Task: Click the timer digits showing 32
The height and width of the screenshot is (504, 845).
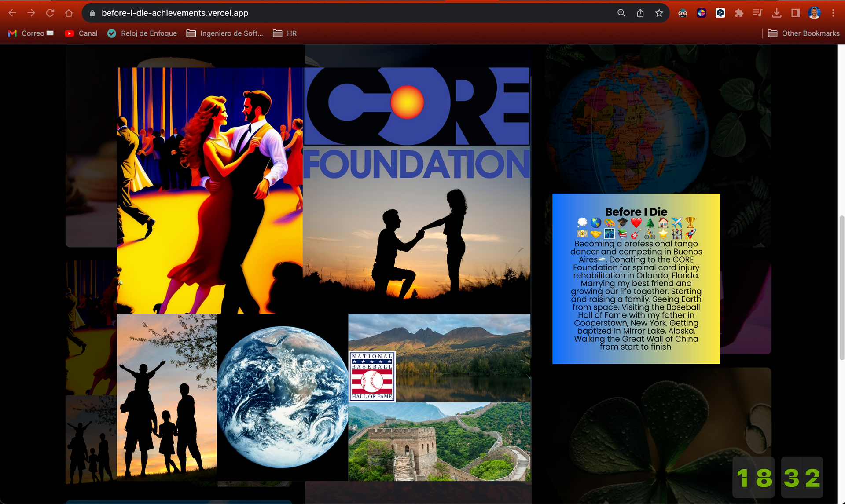Action: 802,478
